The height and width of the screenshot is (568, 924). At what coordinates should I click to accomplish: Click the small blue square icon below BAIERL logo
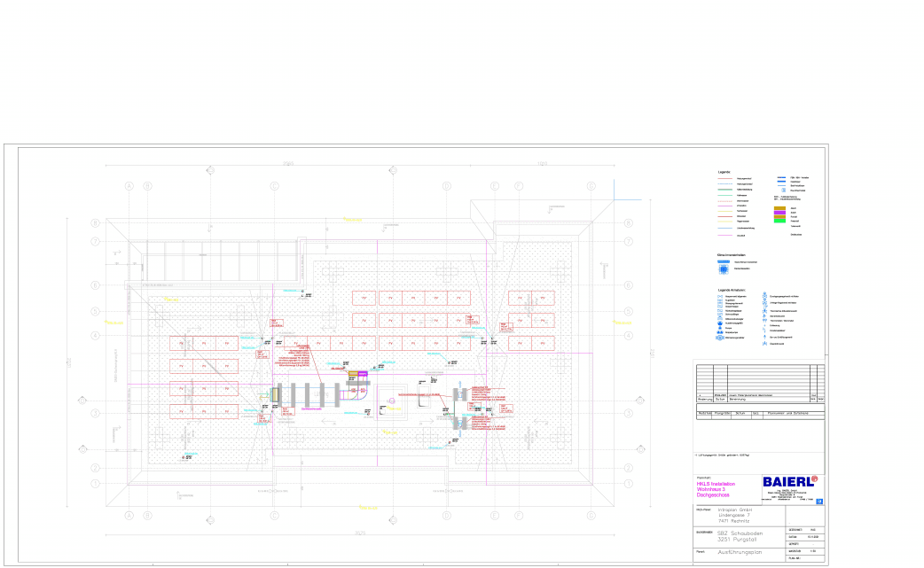pyautogui.click(x=818, y=502)
